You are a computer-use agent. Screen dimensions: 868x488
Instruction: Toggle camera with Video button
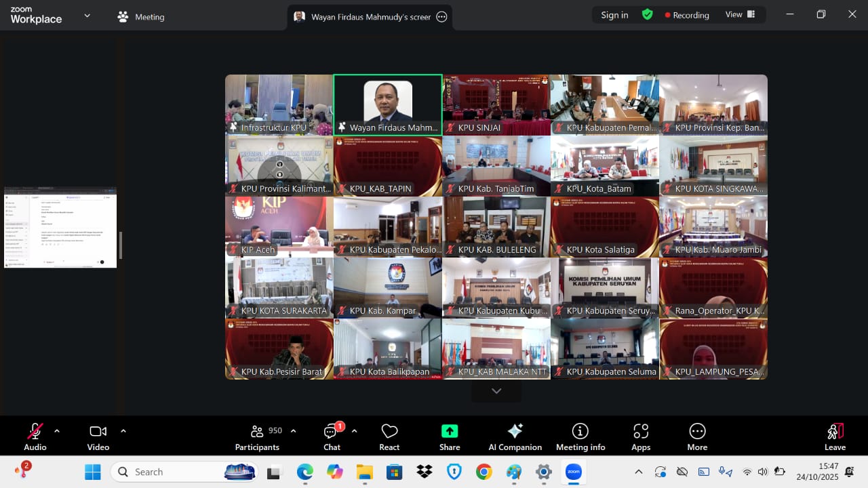pyautogui.click(x=98, y=436)
